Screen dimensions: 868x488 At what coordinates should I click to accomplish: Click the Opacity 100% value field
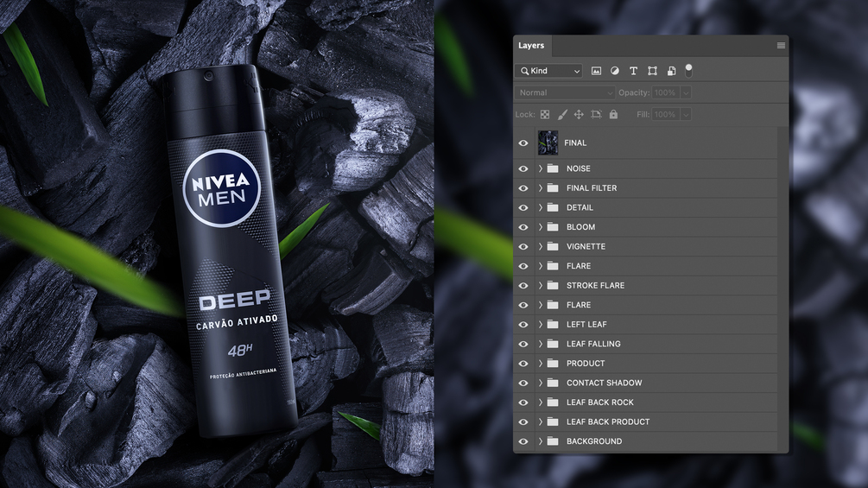tap(666, 93)
